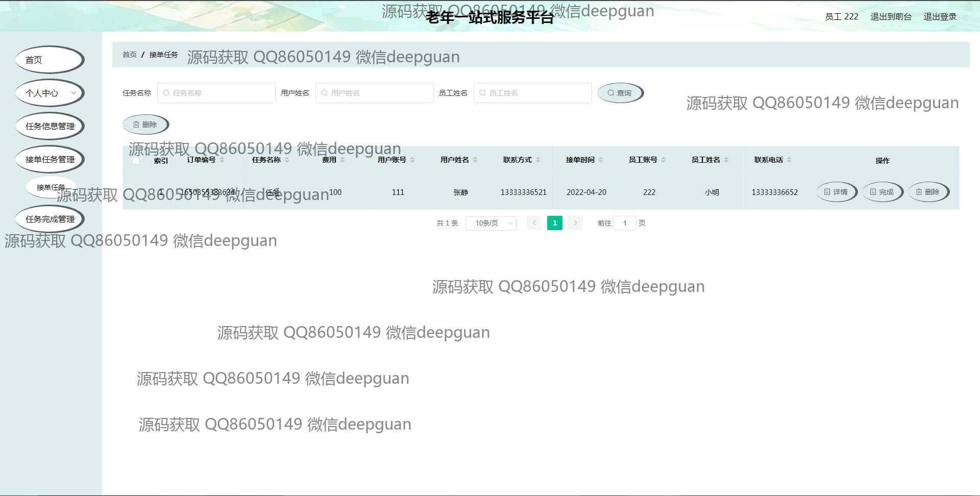The width and height of the screenshot is (980, 496).
Task: Select page 1 in pagination
Action: [554, 223]
